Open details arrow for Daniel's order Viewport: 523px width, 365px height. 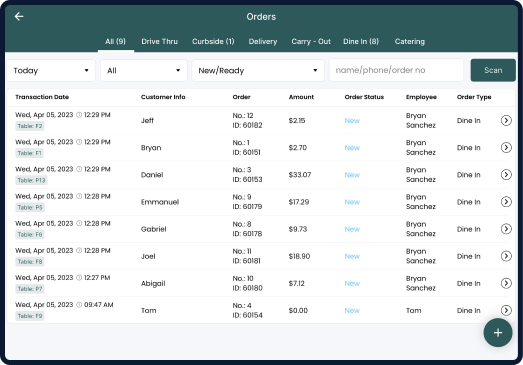click(506, 174)
